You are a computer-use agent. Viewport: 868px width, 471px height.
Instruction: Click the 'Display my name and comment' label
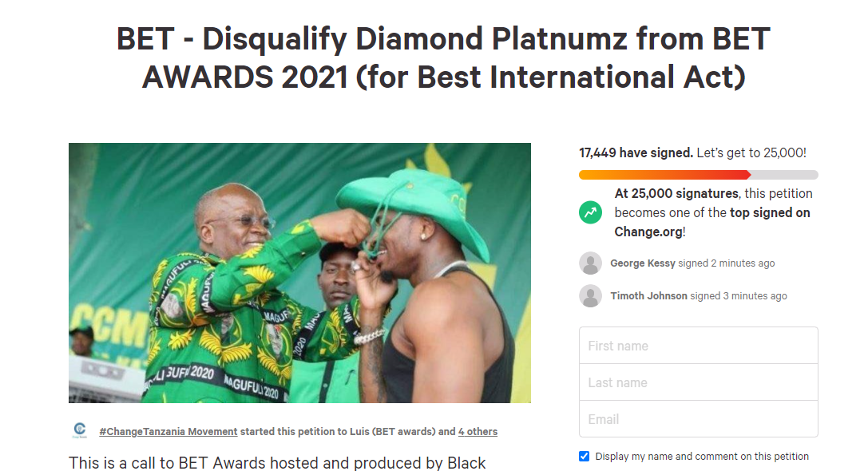(702, 457)
